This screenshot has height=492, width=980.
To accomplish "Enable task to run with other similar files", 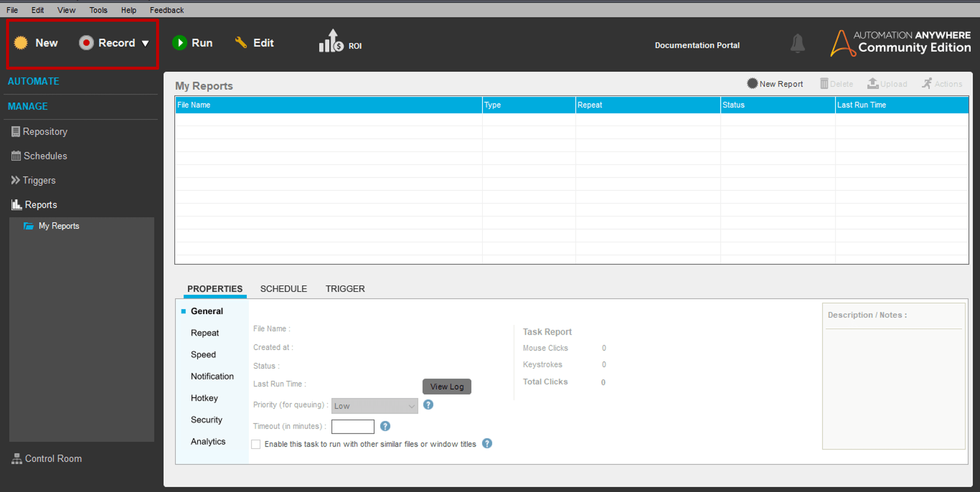I will pos(256,444).
